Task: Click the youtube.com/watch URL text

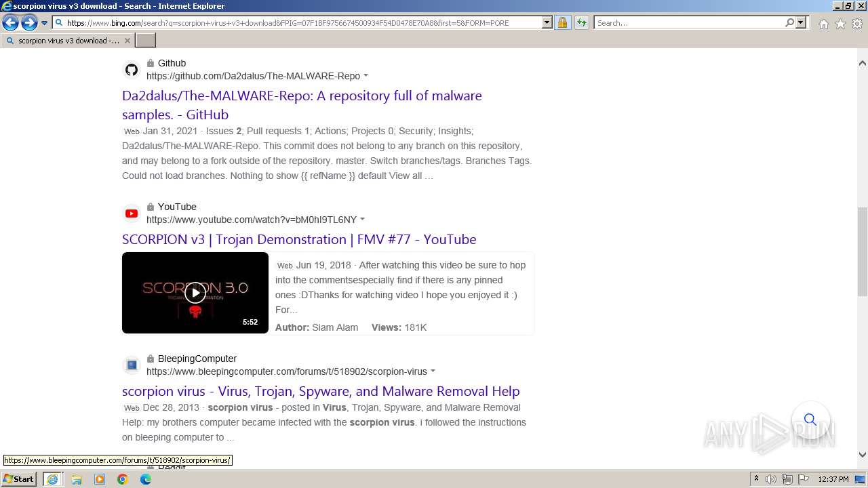Action: click(x=252, y=220)
